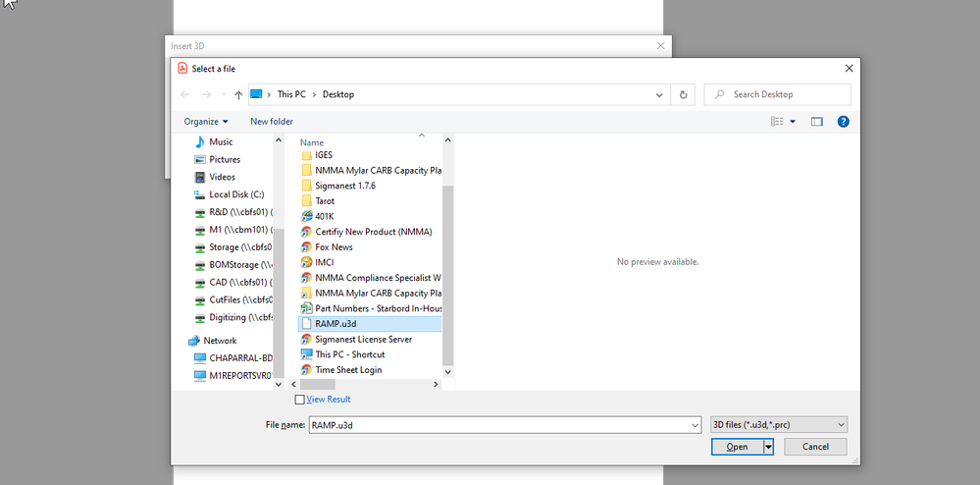Select Sigmanest License Server shortcut
The image size is (980, 485).
pyautogui.click(x=363, y=339)
